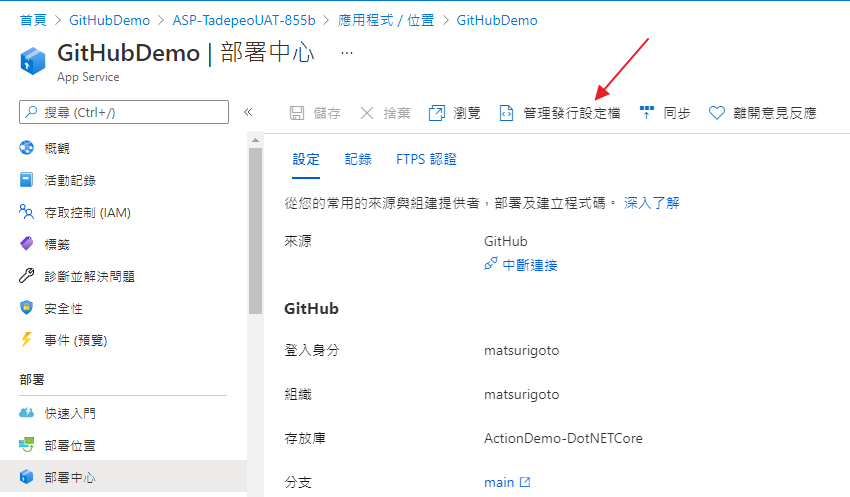Open the main branch link
This screenshot has height=497, width=850.
pos(499,482)
